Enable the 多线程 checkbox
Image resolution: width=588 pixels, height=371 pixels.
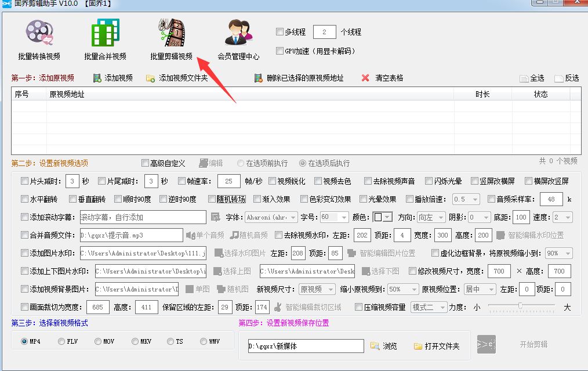(280, 32)
